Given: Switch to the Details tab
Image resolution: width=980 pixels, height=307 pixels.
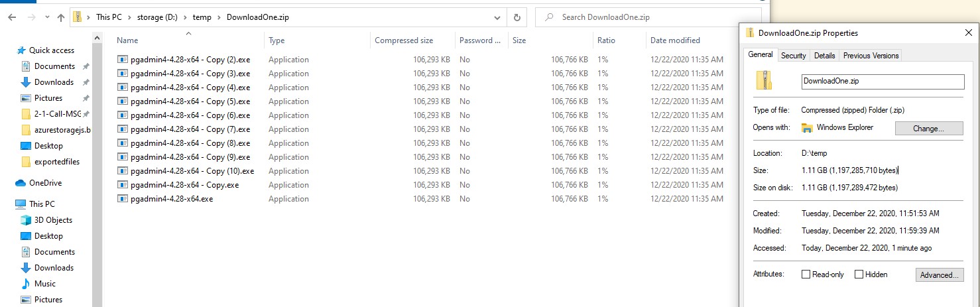Looking at the screenshot, I should (824, 56).
